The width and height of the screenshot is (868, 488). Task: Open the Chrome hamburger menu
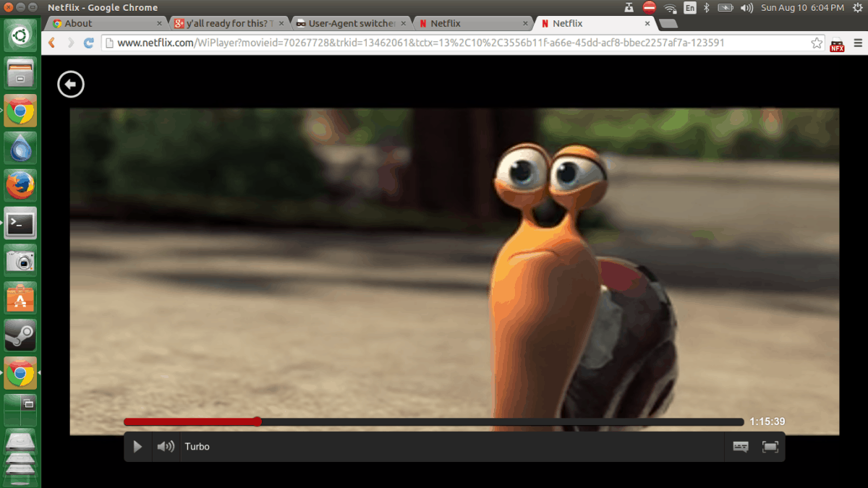pos(856,43)
